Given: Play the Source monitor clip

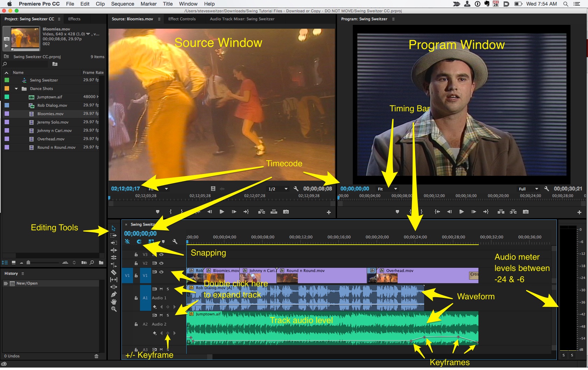Looking at the screenshot, I should click(222, 212).
